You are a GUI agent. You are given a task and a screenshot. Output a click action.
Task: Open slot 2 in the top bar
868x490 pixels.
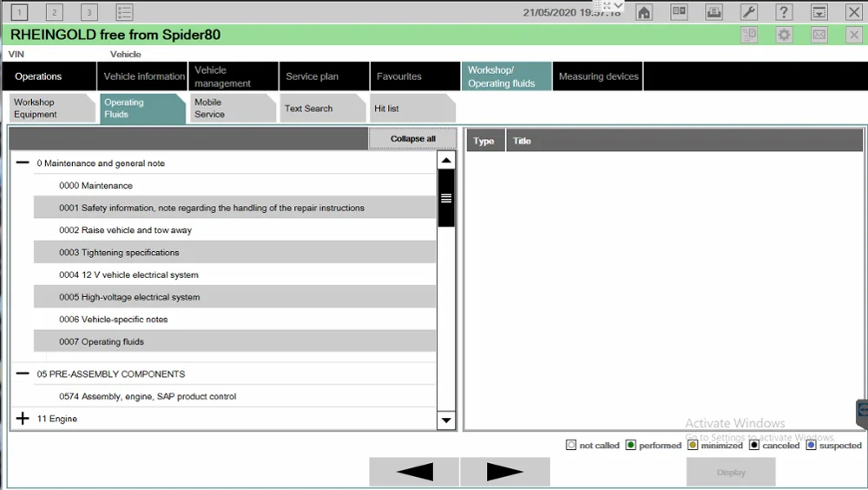click(54, 12)
